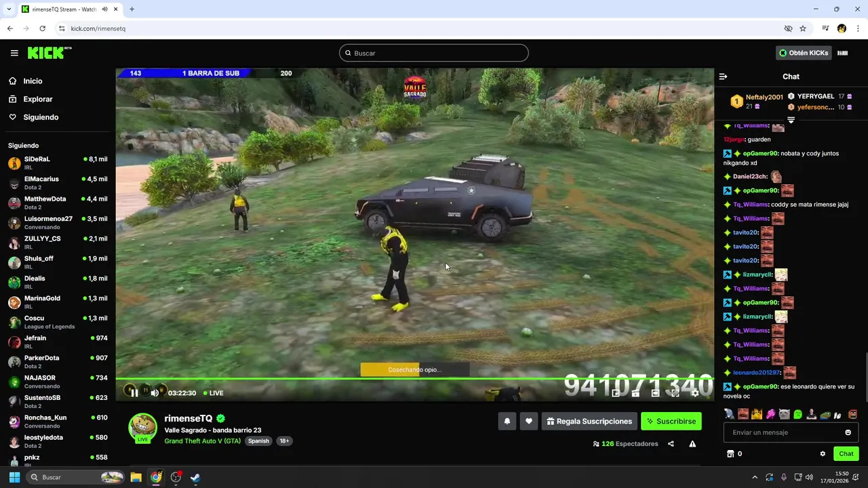This screenshot has width=868, height=488.
Task: Click Regala Suscripciones button
Action: tap(589, 421)
